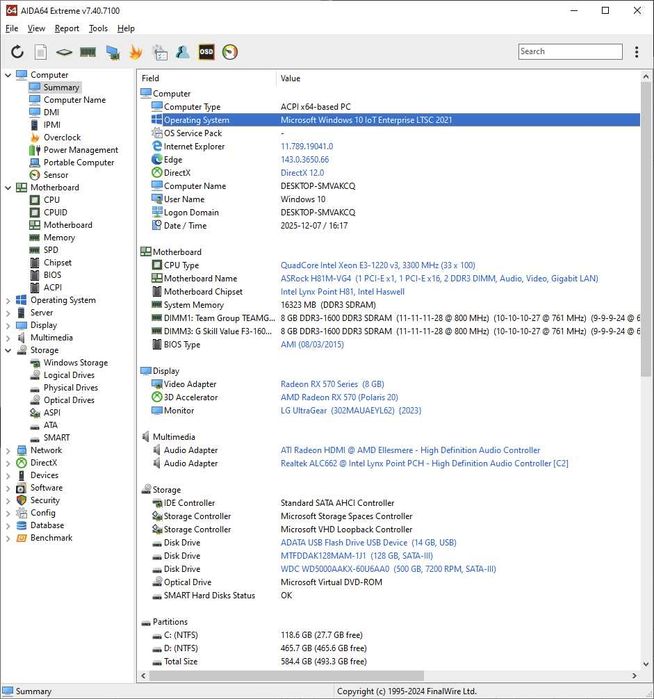The width and height of the screenshot is (654, 699).
Task: Expand the Operating System tree node
Action: 8,300
